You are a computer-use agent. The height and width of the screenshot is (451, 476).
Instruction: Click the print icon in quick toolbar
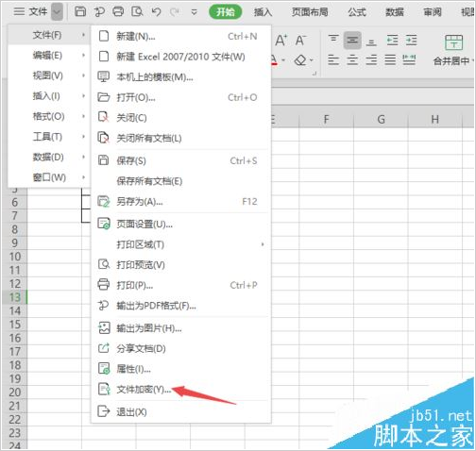click(x=118, y=12)
